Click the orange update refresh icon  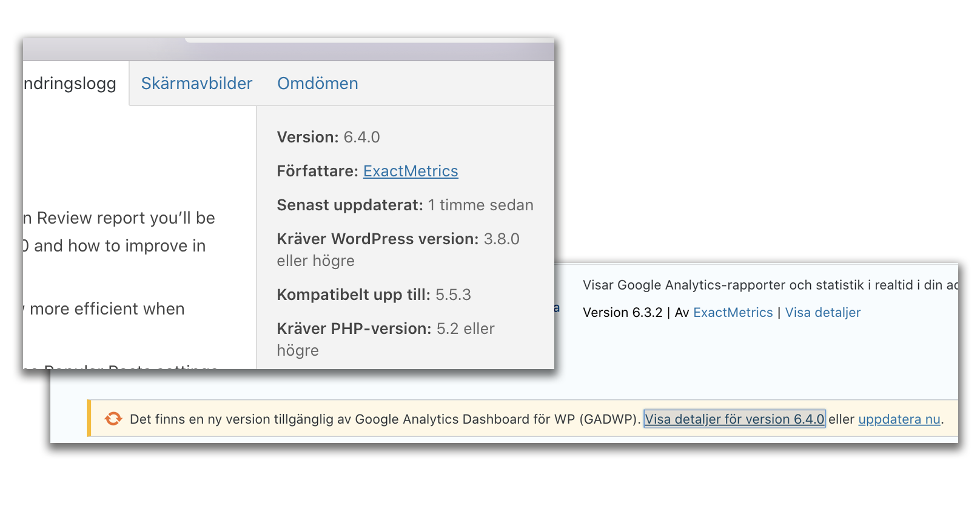coord(113,419)
